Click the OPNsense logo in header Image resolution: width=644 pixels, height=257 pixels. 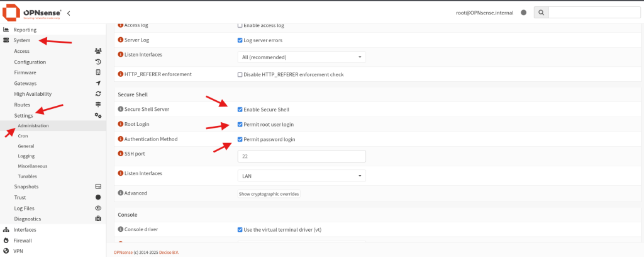(x=31, y=13)
